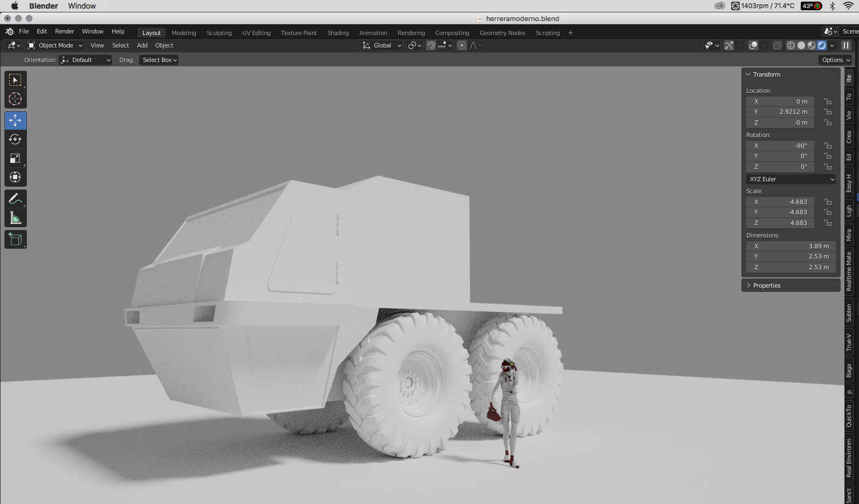Open the Add menu in viewport header
Screen dimensions: 859x504
tap(142, 45)
